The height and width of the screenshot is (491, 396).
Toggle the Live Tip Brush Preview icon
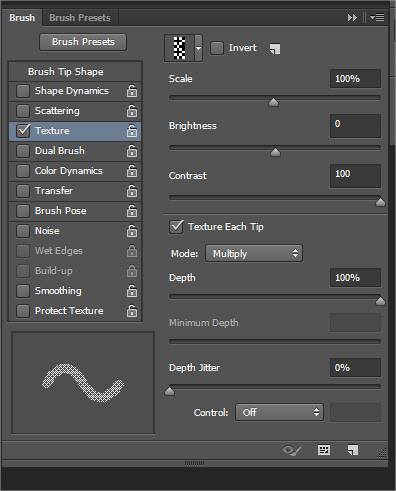tap(292, 451)
